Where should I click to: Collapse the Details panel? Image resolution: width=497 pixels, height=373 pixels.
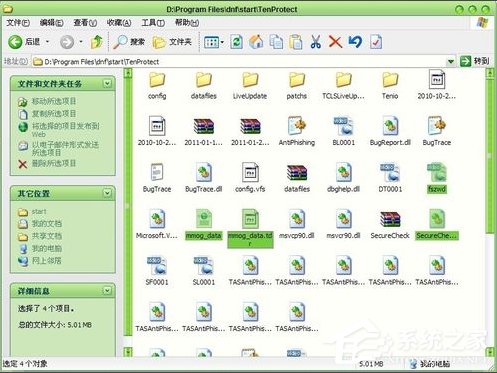(107, 291)
